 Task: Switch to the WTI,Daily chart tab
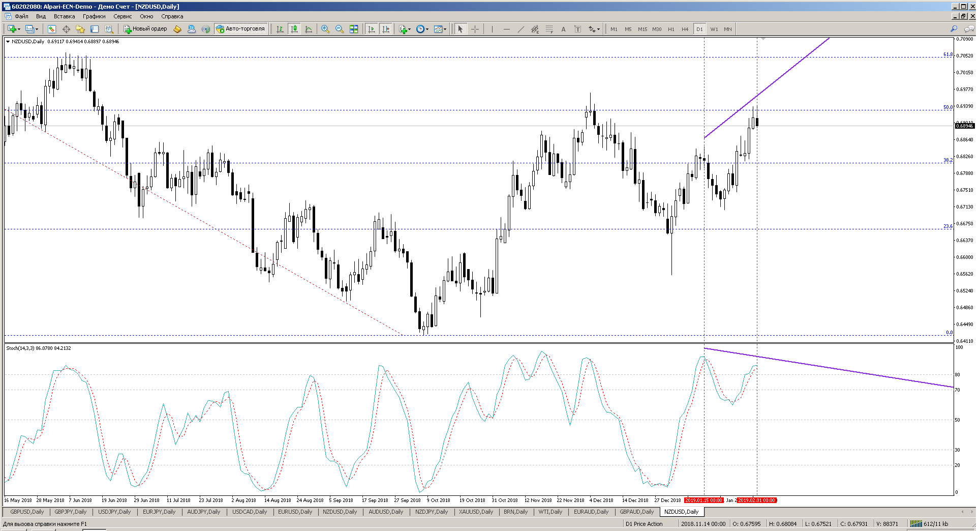point(550,512)
